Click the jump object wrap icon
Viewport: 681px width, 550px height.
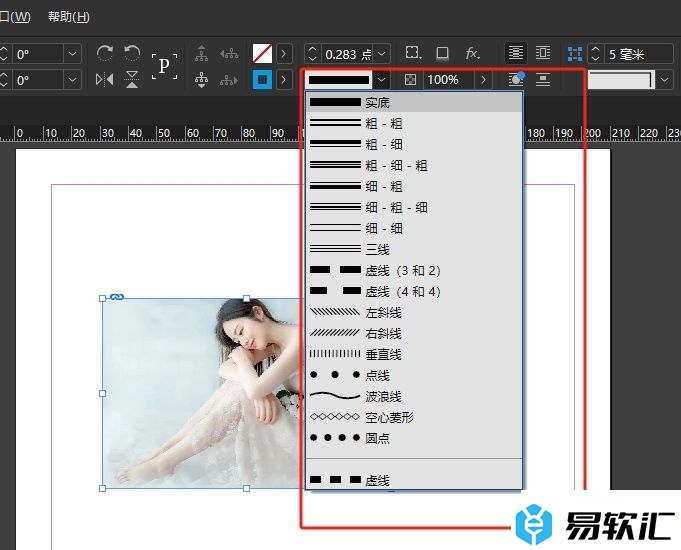[543, 80]
